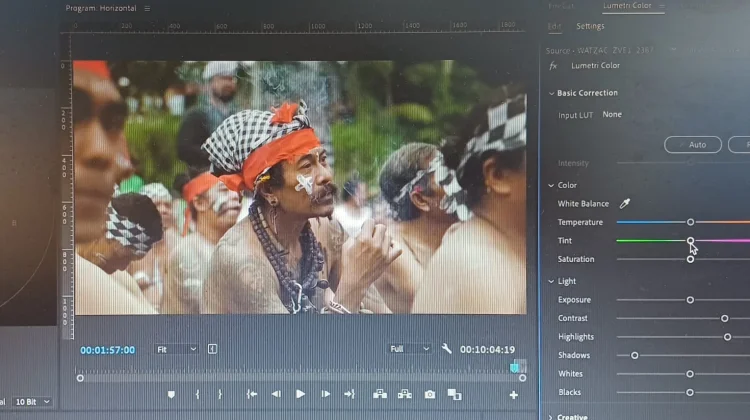Switch to the Edit tab
This screenshot has width=750, height=420.
pyautogui.click(x=554, y=26)
